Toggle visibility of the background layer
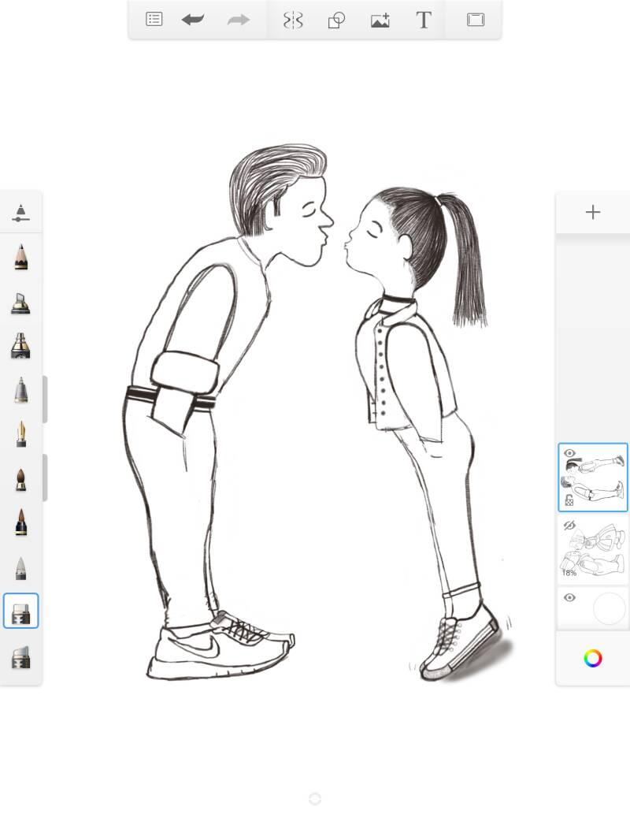This screenshot has width=630, height=840. coord(569,598)
